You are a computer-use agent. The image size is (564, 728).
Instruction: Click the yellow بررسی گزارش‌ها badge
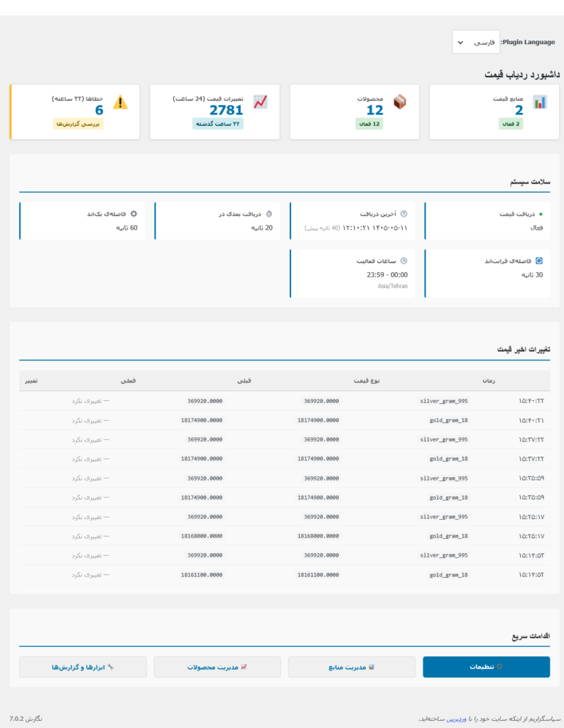coord(78,124)
